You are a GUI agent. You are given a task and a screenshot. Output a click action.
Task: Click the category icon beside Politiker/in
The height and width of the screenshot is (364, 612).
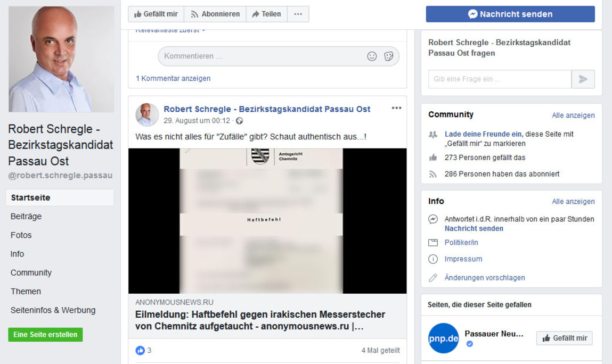pyautogui.click(x=433, y=243)
